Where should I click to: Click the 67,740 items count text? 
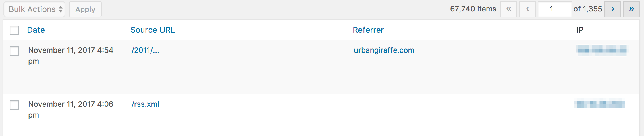click(x=473, y=9)
